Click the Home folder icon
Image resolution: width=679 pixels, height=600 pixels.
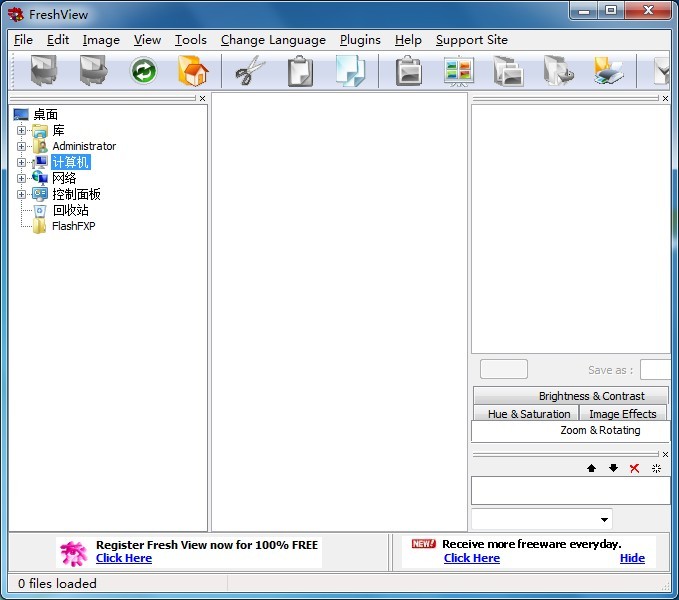pyautogui.click(x=193, y=71)
